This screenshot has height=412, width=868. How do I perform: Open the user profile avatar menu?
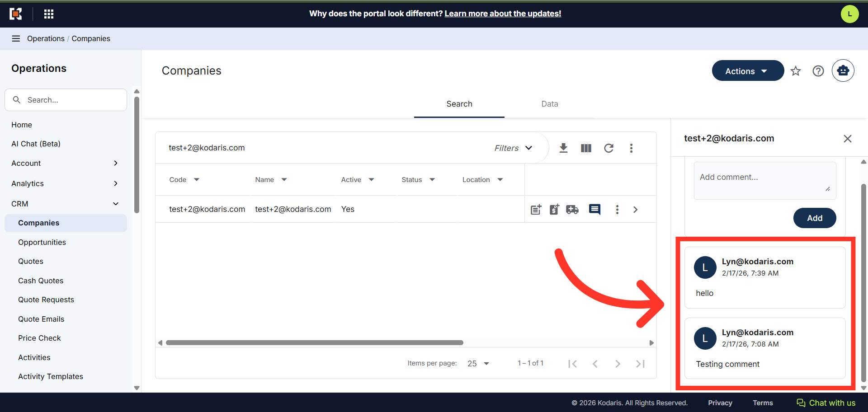tap(849, 14)
